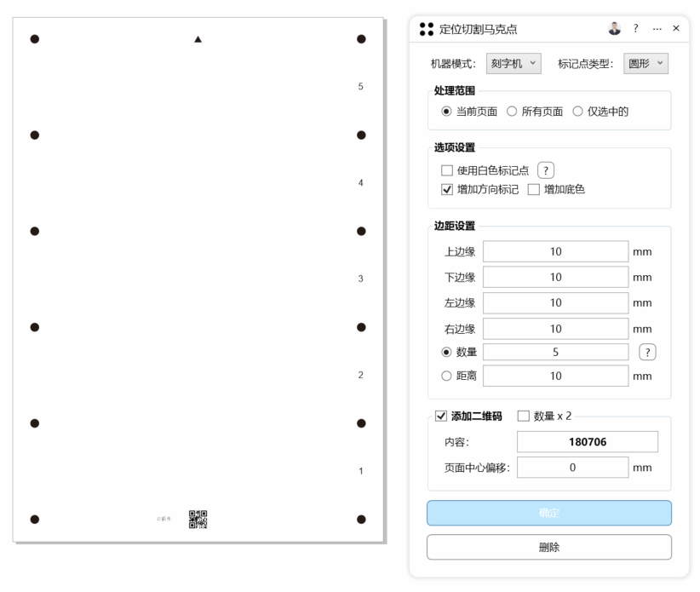Enable 使用白色标记点 checkbox

447,170
